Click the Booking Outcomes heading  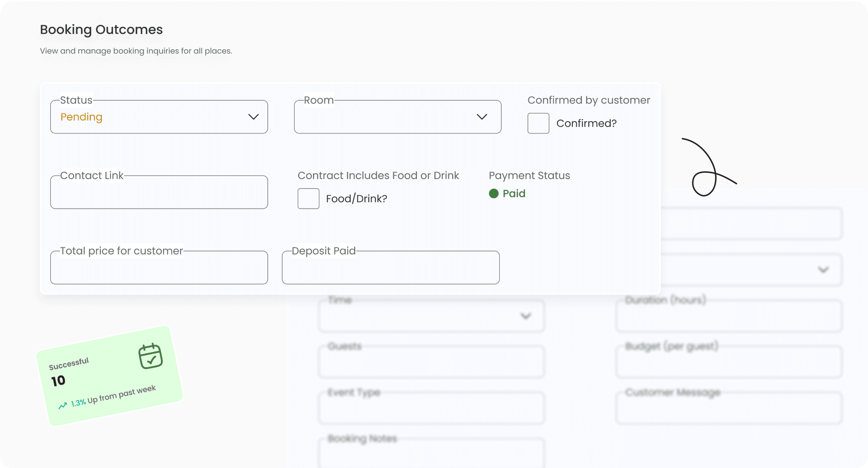101,29
